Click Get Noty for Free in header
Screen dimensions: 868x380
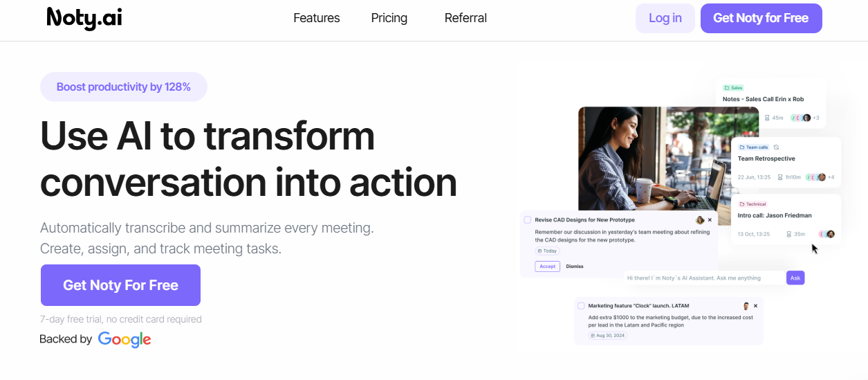coord(761,18)
